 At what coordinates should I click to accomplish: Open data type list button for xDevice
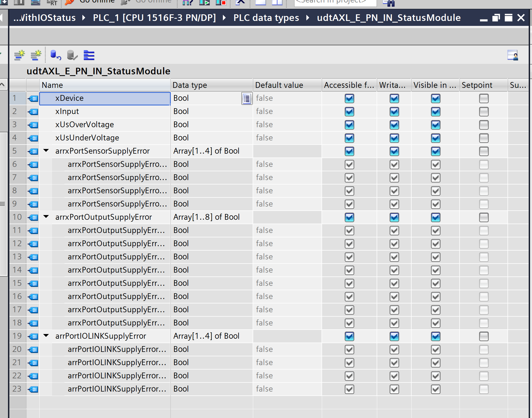247,99
